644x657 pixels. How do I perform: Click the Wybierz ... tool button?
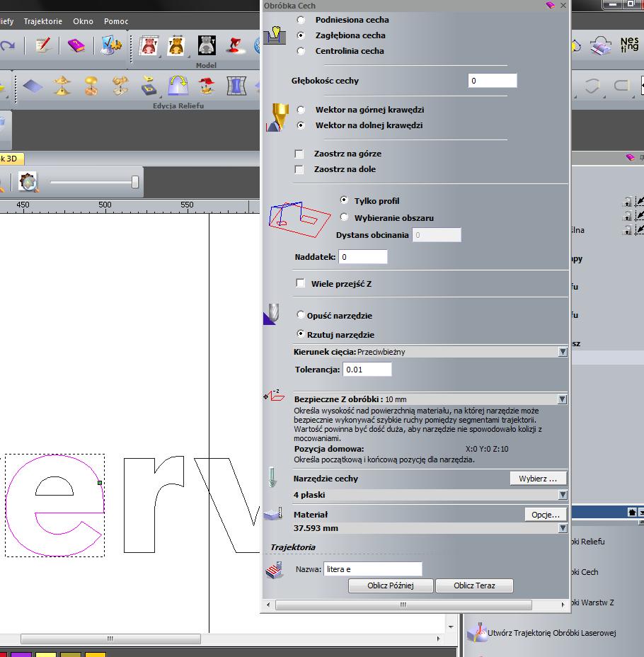pyautogui.click(x=538, y=479)
